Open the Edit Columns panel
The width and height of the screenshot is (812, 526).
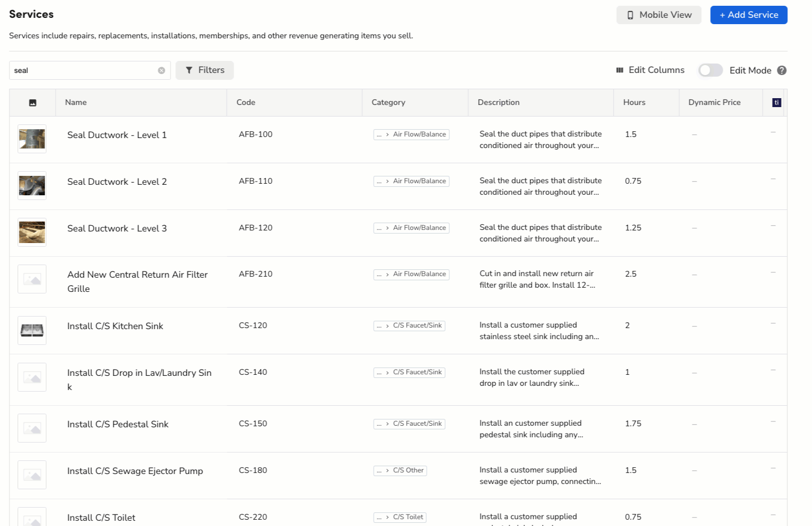tap(650, 70)
